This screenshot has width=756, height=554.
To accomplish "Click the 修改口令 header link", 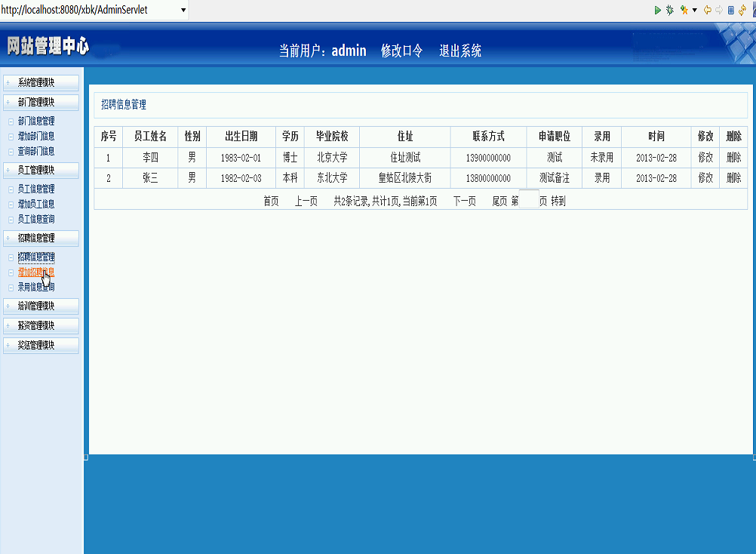I will pyautogui.click(x=401, y=51).
